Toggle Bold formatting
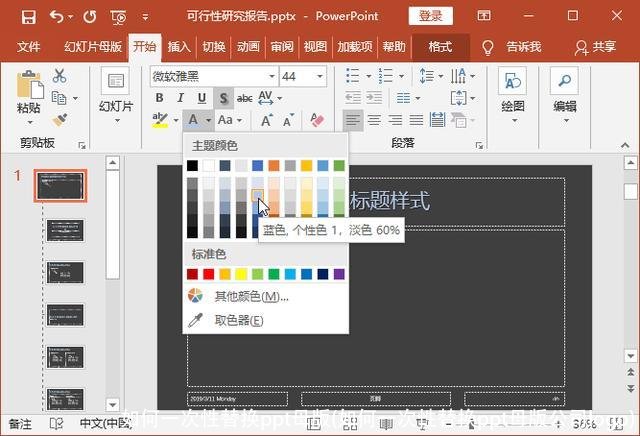Image resolution: width=640 pixels, height=436 pixels. [x=160, y=98]
